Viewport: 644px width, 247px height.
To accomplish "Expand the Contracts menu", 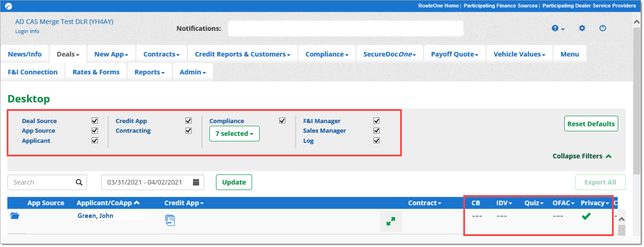I will click(x=162, y=54).
